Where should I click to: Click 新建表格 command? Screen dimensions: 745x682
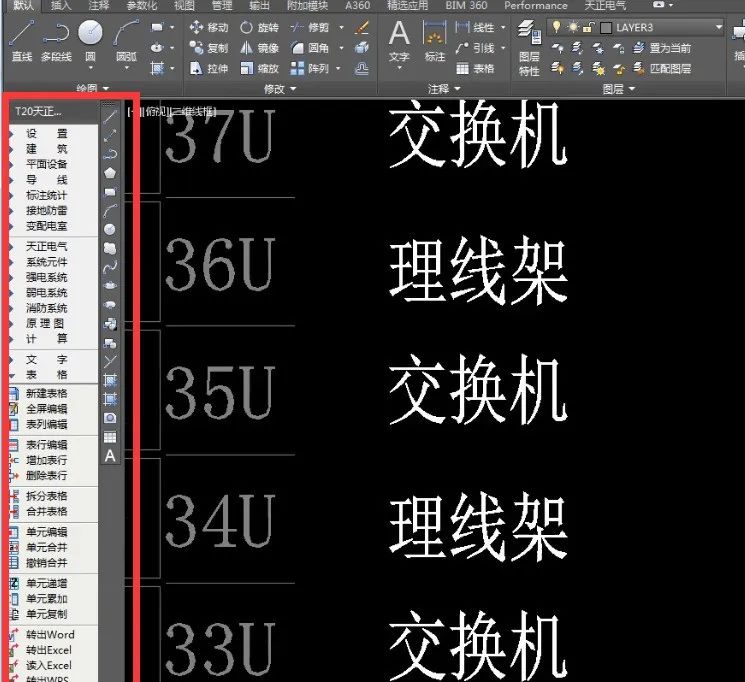(47, 394)
